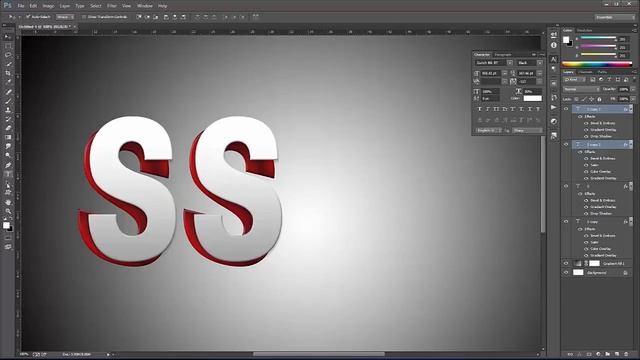The height and width of the screenshot is (360, 640).
Task: Open the font size dropdown
Action: tap(505, 73)
